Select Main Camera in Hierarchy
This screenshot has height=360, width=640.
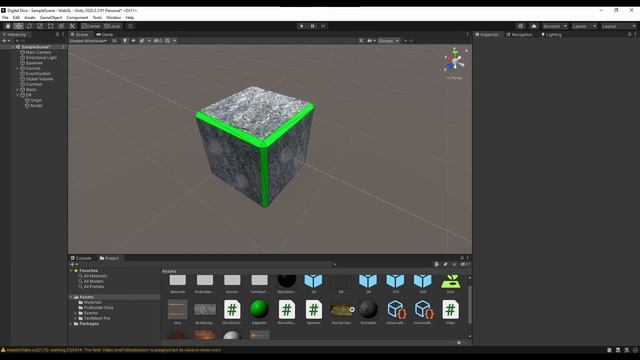click(38, 52)
